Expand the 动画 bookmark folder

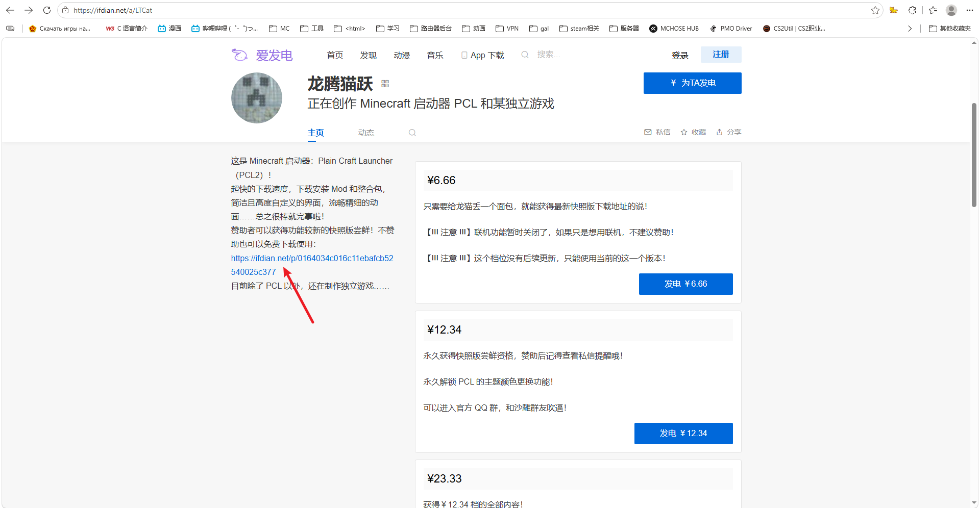pos(473,29)
